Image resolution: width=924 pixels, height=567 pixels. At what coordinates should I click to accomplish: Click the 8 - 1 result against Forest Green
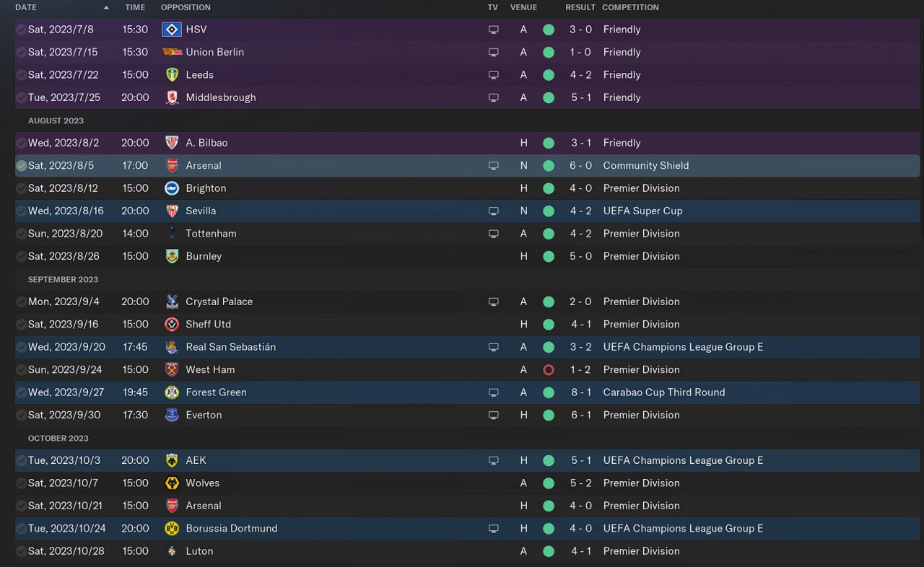point(580,392)
